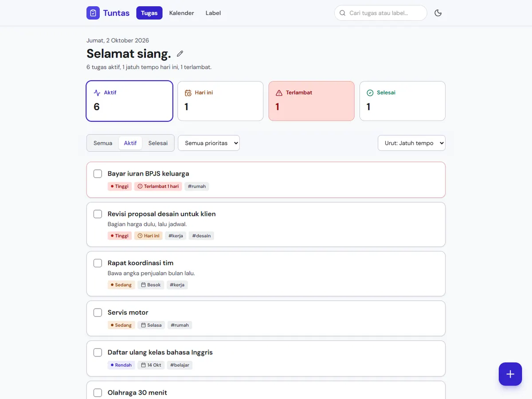Open the Semua prioritas dropdown
Viewport: 532px width, 399px height.
[x=209, y=143]
